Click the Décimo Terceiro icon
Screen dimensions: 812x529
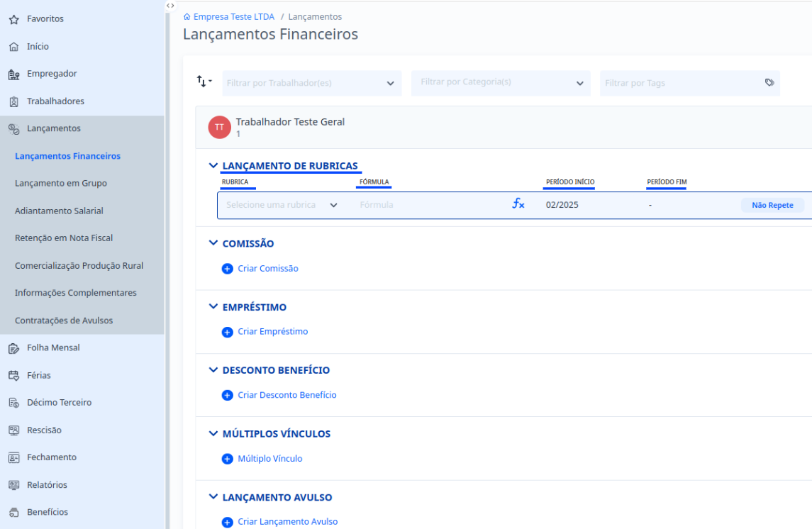pyautogui.click(x=14, y=403)
